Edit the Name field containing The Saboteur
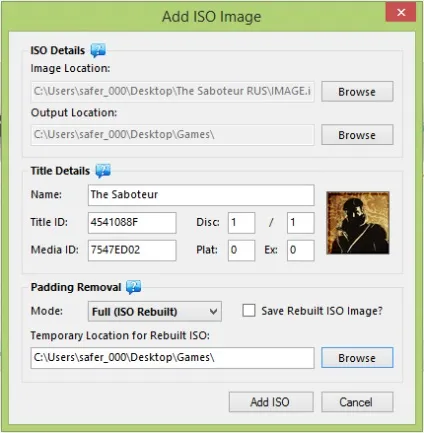Screen dimensions: 424x433 point(201,195)
